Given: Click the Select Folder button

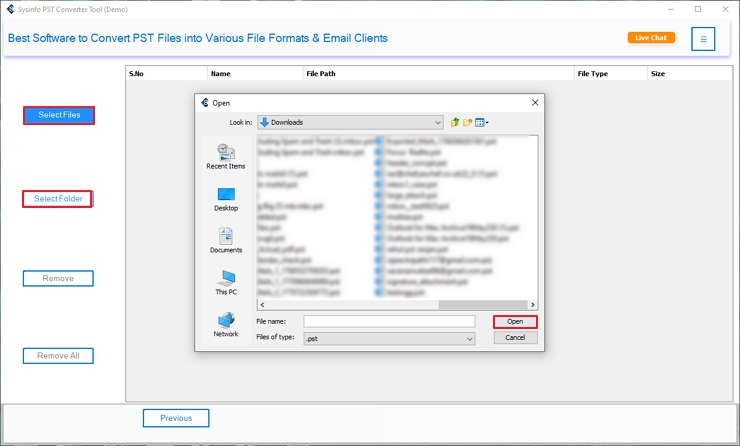Looking at the screenshot, I should [58, 199].
